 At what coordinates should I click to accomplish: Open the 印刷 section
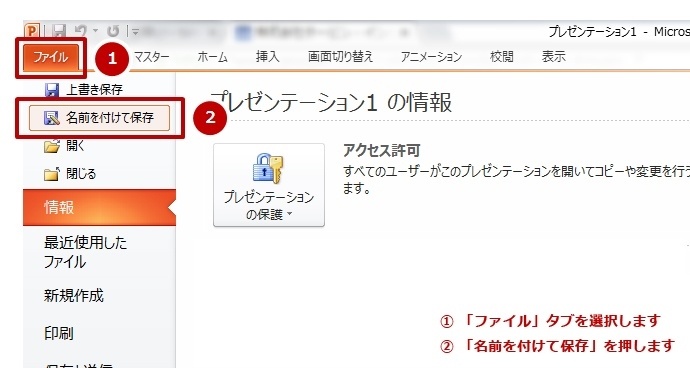(59, 333)
